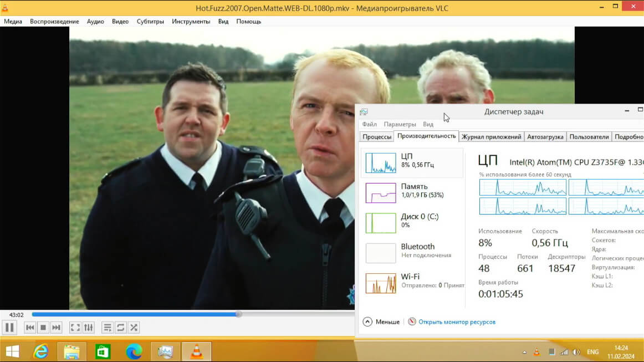The height and width of the screenshot is (362, 644).
Task: Open the Видео menu in VLC
Action: click(120, 22)
